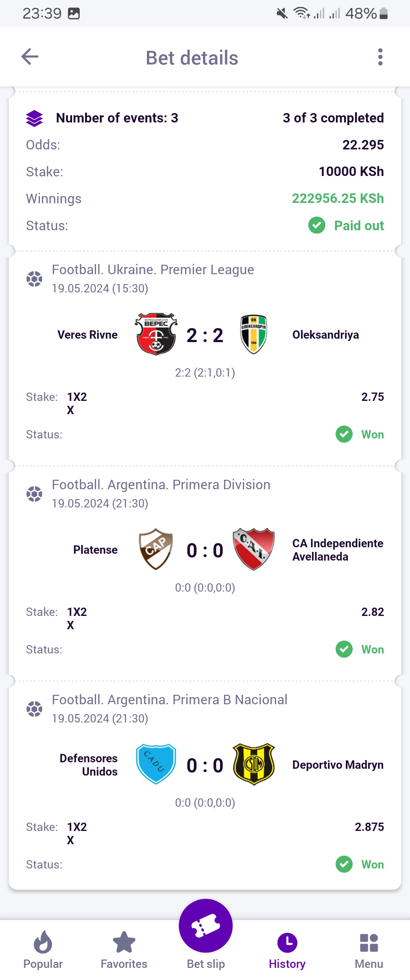Click the Platense shield logo
Image resolution: width=410 pixels, height=980 pixels.
point(156,549)
